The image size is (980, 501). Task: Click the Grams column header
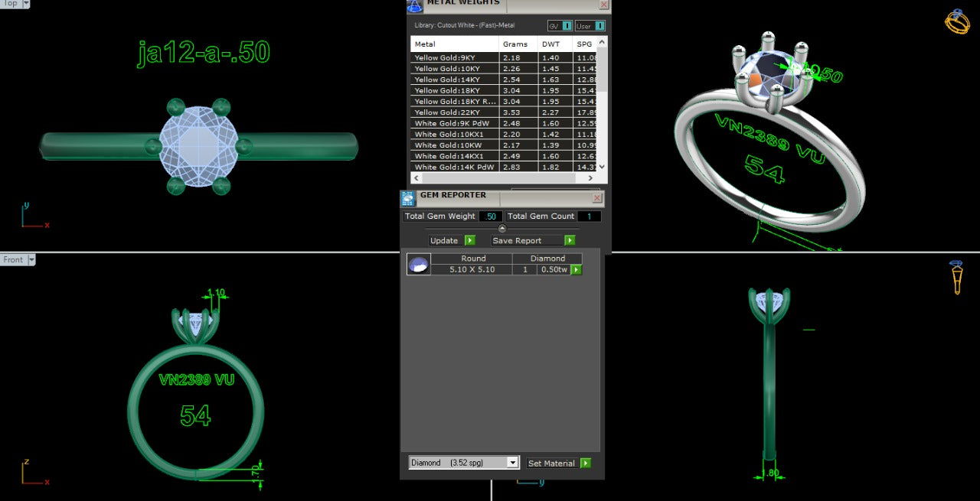[x=518, y=44]
